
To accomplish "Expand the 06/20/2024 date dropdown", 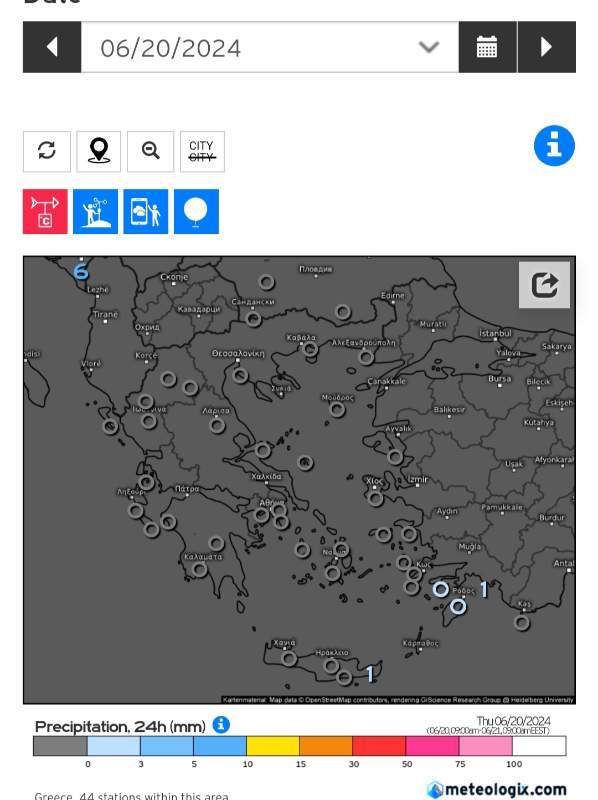I will click(270, 47).
